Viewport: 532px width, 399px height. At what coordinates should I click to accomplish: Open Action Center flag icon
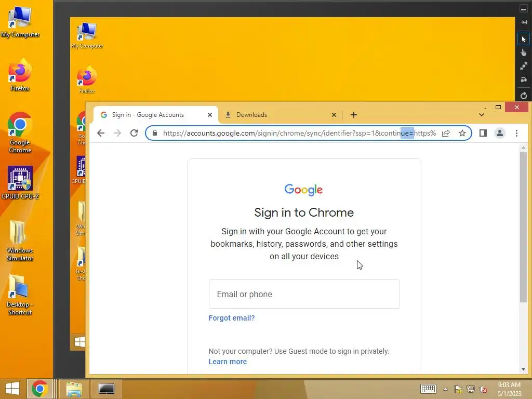[458, 389]
